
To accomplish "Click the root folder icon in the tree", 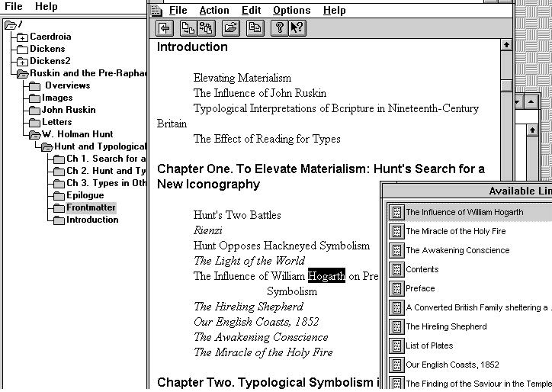I will click(11, 24).
